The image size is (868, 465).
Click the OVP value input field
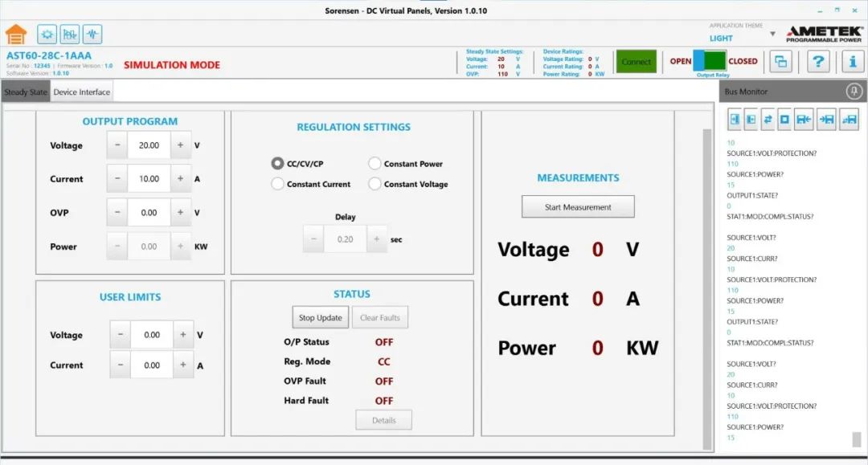149,213
